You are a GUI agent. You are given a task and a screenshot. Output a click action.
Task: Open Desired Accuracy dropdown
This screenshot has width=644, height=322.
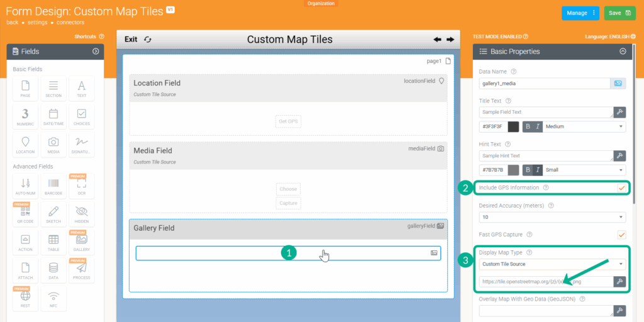[x=552, y=217]
